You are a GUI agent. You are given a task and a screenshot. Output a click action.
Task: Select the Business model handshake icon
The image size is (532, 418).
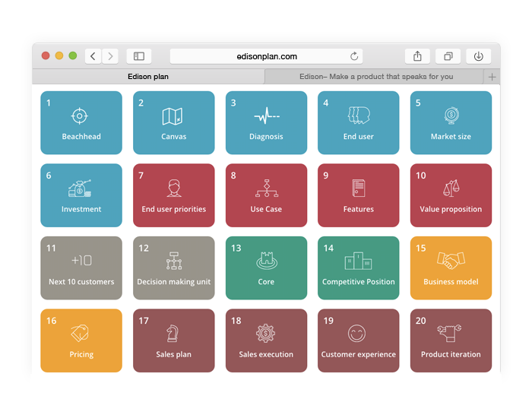coord(451,261)
